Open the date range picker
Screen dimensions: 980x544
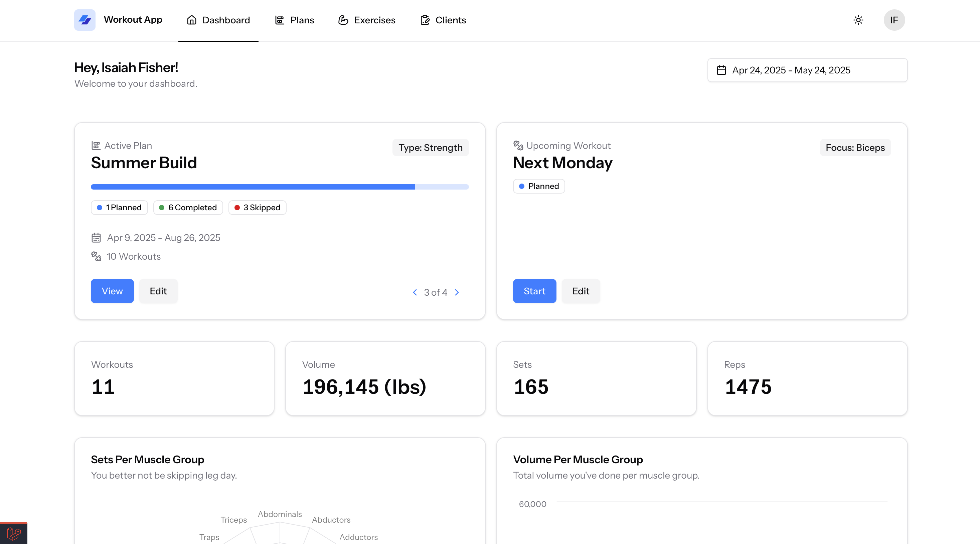807,70
